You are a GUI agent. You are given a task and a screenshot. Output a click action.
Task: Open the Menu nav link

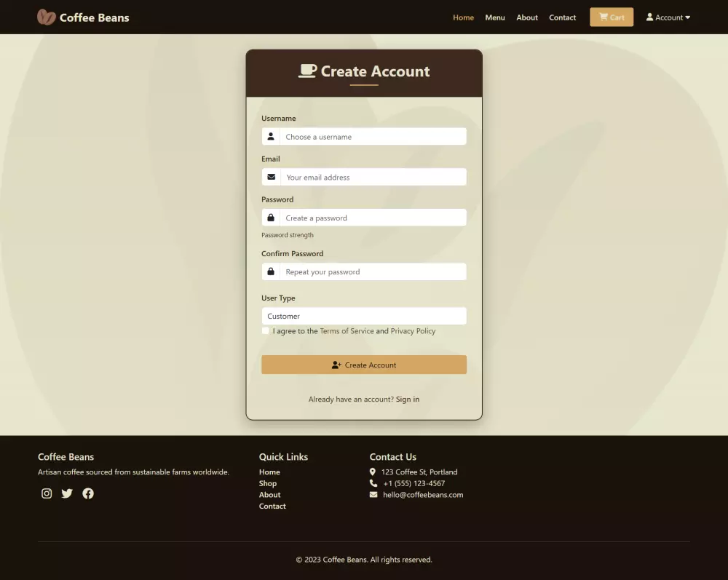point(495,17)
